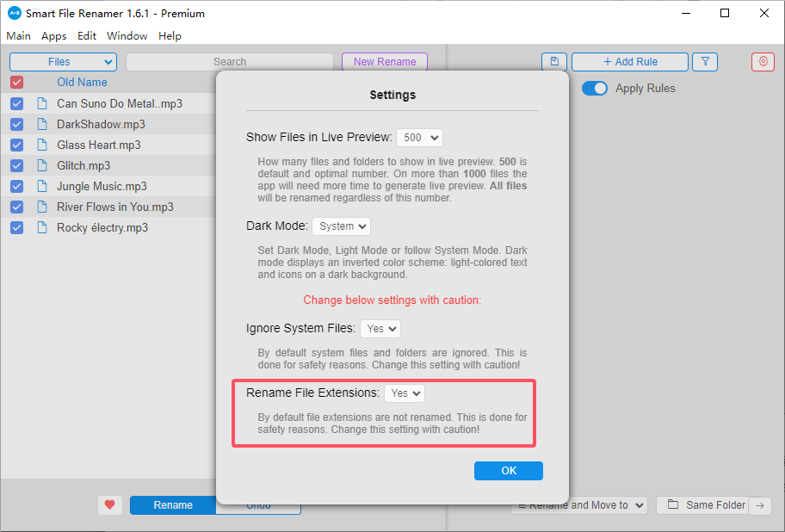
Task: Select the DarkShadow.mp3 file name
Action: (x=101, y=124)
